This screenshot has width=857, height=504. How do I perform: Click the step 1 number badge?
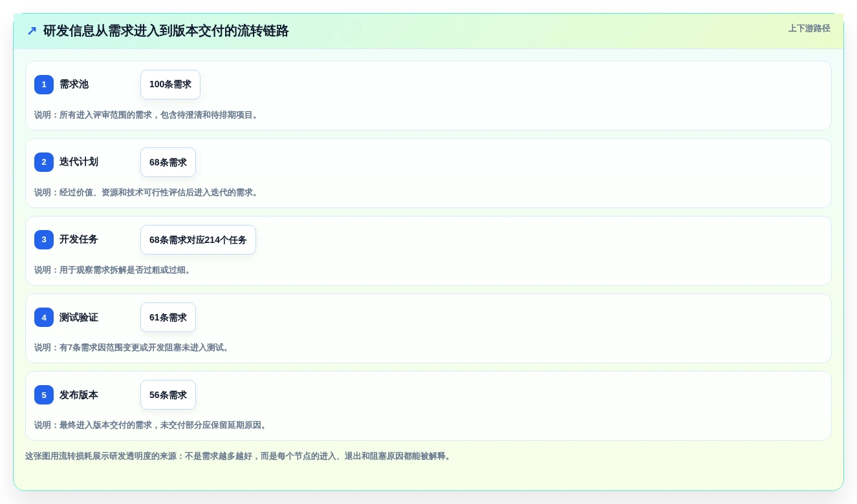(44, 85)
